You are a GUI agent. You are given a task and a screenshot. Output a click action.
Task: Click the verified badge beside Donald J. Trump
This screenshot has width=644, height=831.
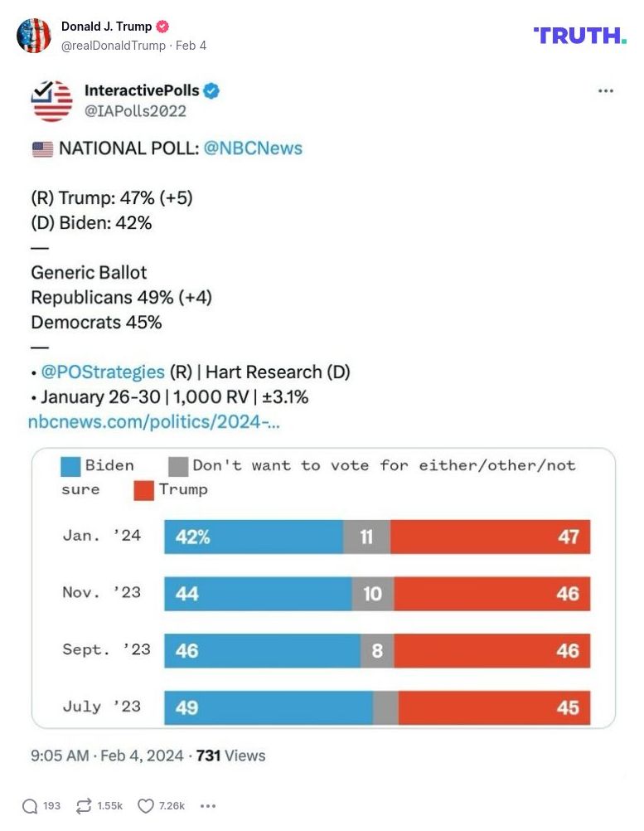click(161, 26)
